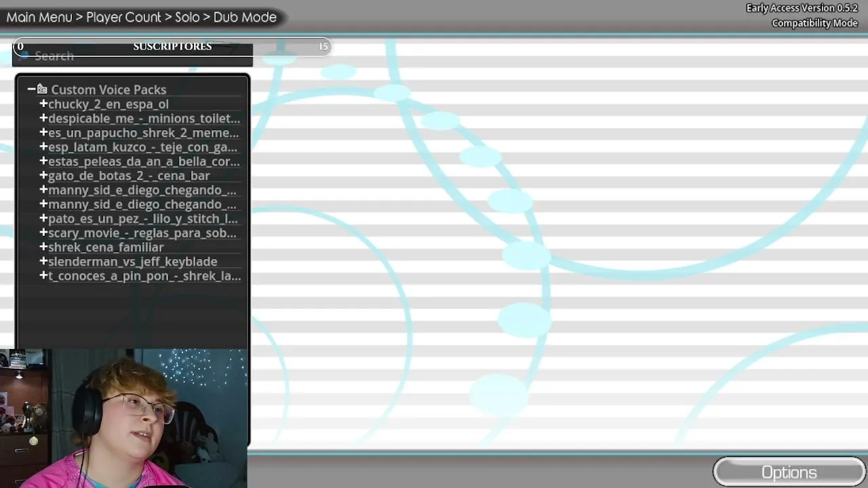
Task: Expand the pato_es_un_pez lilo y stitch pack
Action: [x=43, y=218]
